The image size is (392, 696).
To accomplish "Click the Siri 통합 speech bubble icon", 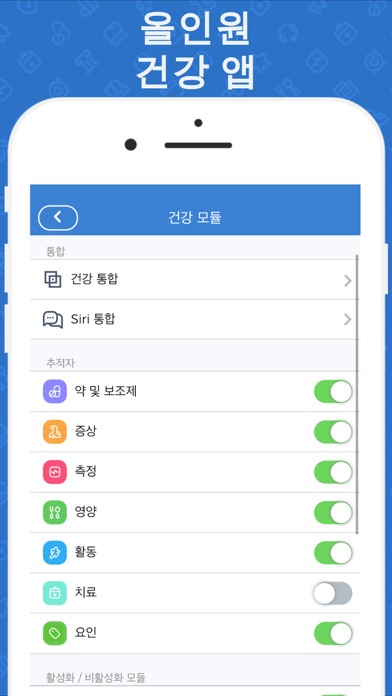I will [53, 320].
